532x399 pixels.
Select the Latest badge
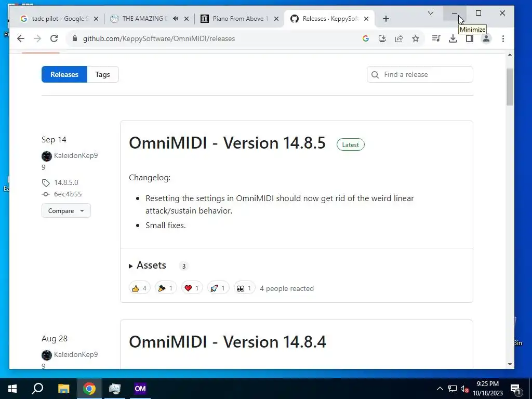(351, 144)
